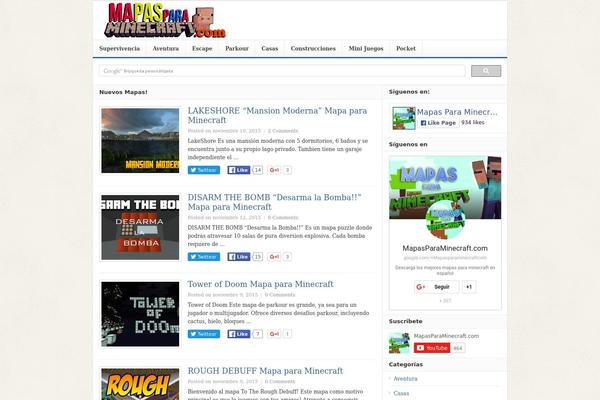View comments link on ROUGH DEBUFF post
The width and height of the screenshot is (600, 400).
(x=280, y=382)
